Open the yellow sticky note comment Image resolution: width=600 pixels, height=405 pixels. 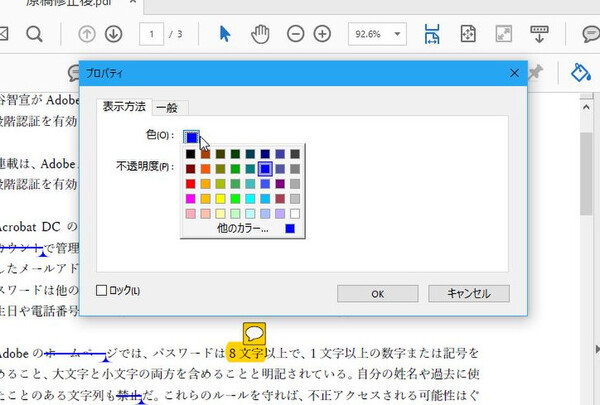click(254, 333)
